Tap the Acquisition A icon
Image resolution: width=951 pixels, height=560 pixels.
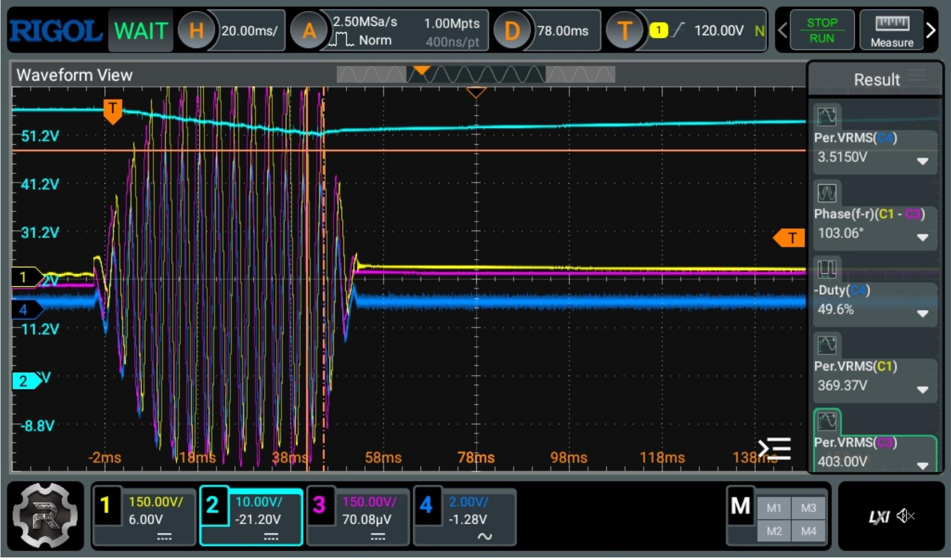coord(309,31)
